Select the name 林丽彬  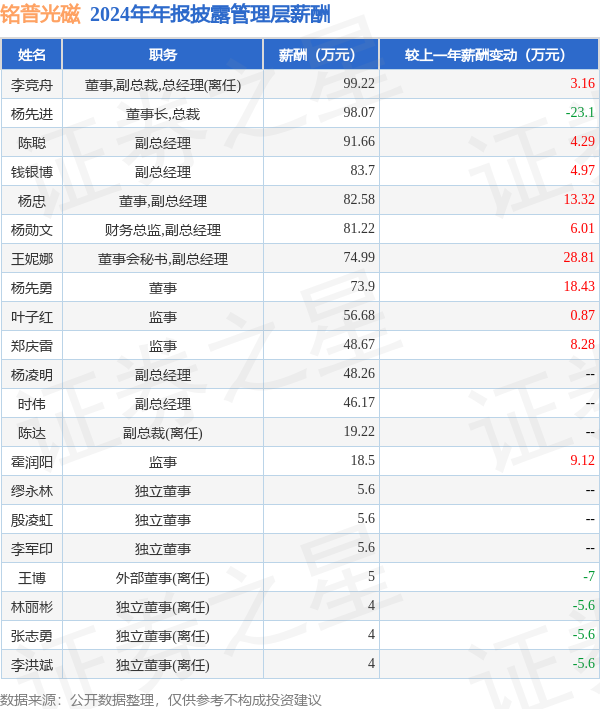click(32, 606)
